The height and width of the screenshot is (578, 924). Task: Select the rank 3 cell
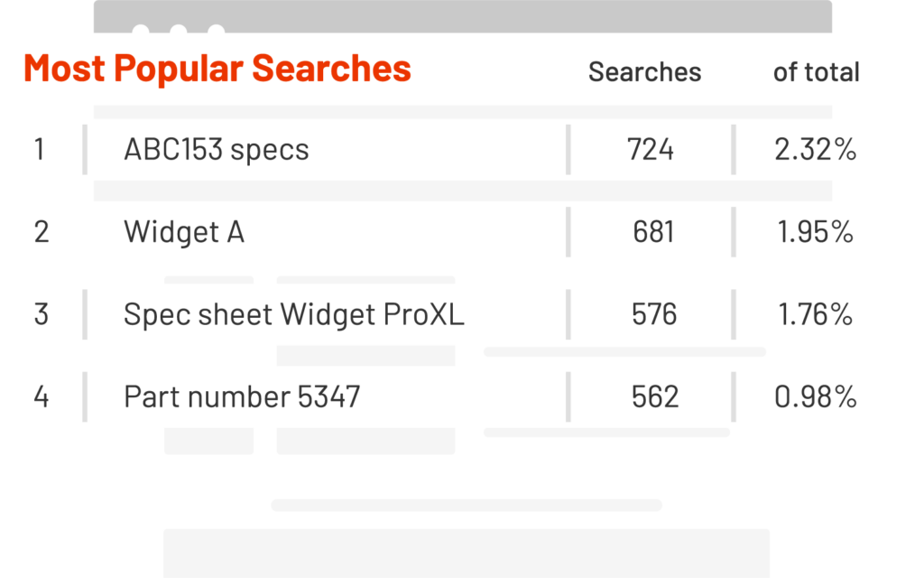tap(41, 314)
